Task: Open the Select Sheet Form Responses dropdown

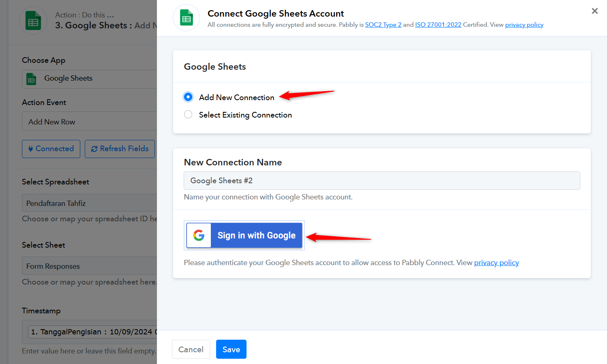Action: (89, 266)
